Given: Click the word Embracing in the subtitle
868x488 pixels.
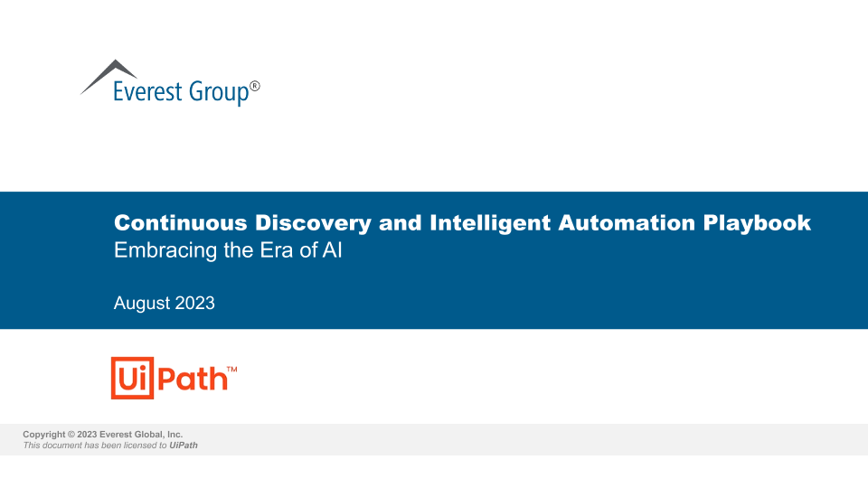Looking at the screenshot, I should tap(154, 251).
